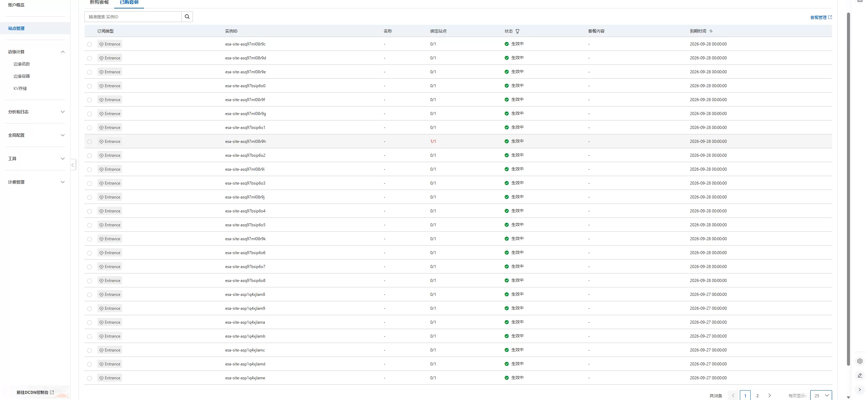Screen dimensions: 868x400
Task: Go to next page arrow
Action: tap(769, 396)
